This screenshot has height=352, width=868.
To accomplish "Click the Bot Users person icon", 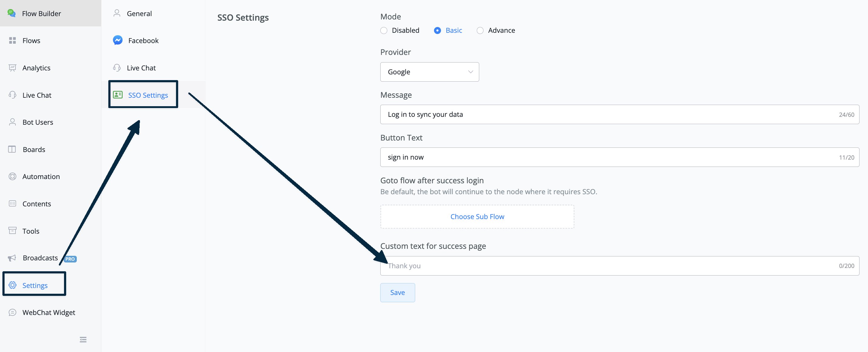I will [12, 122].
